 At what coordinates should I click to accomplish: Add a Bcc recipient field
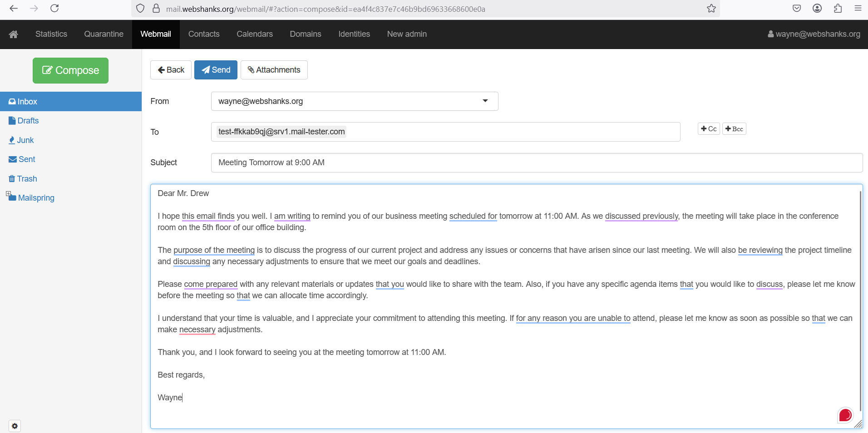[x=734, y=129]
